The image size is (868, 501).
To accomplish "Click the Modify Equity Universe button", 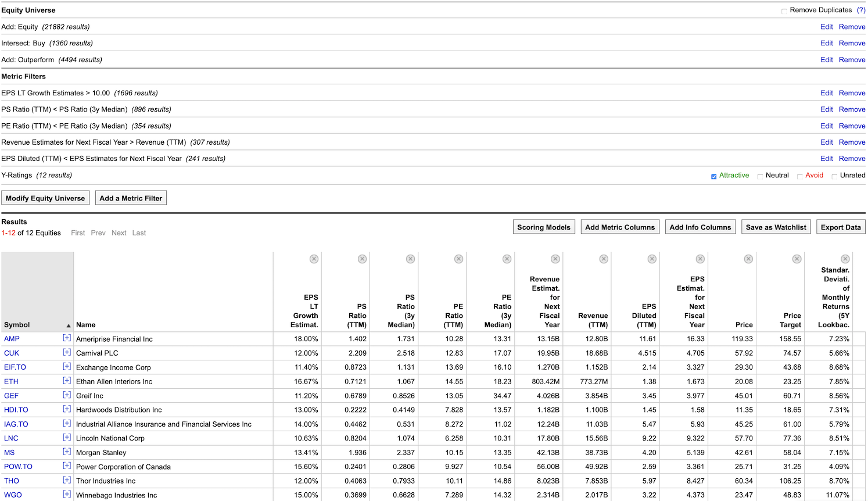I will (45, 198).
